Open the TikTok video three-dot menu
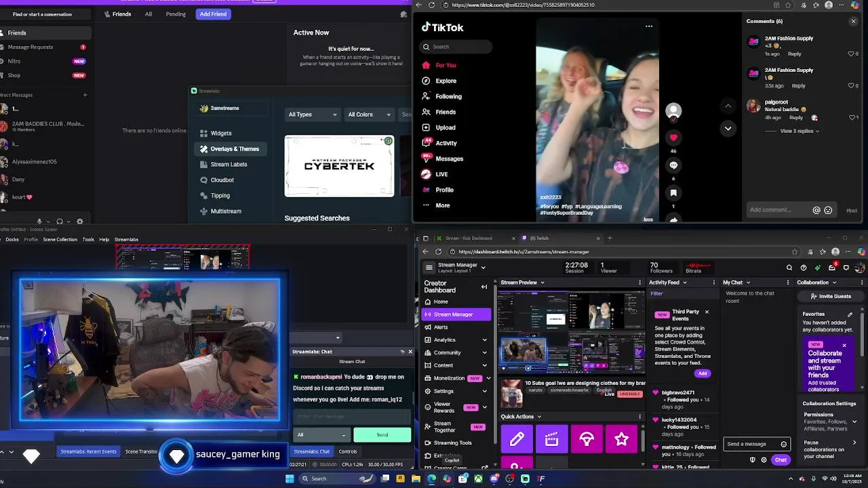Image resolution: width=868 pixels, height=488 pixels. [649, 26]
